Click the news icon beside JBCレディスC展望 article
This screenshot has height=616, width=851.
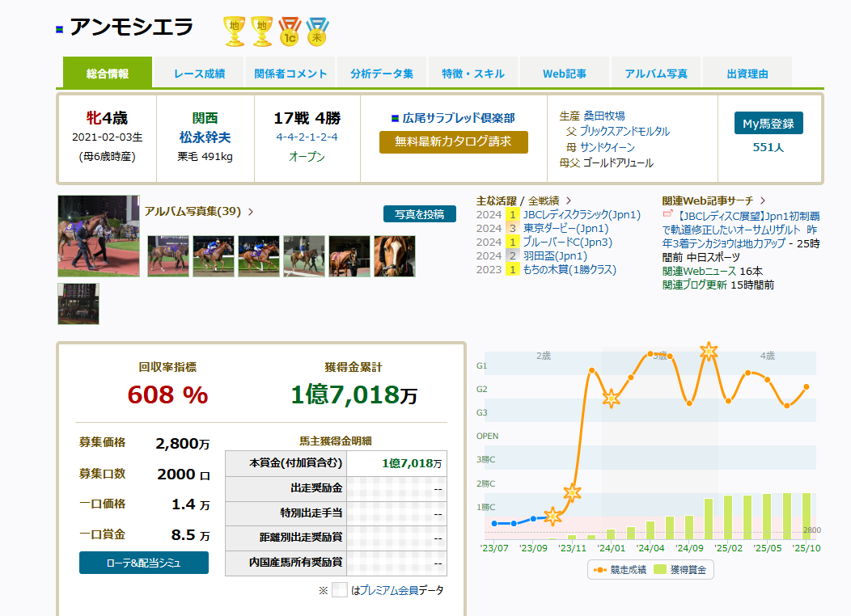667,214
